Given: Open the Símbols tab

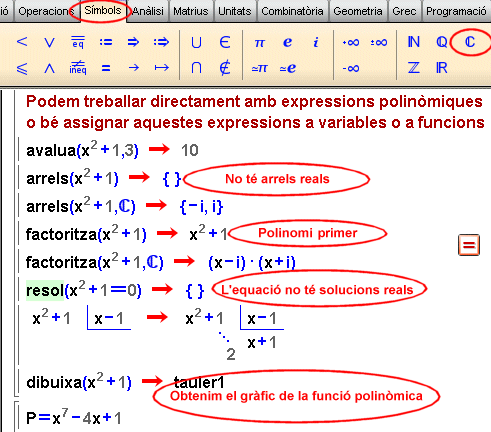Looking at the screenshot, I should (103, 11).
